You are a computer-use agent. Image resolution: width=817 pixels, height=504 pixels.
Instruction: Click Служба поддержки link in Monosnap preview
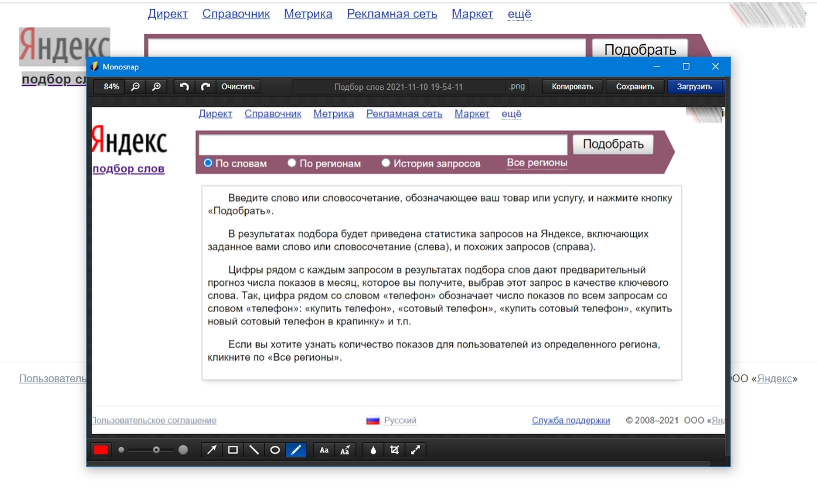click(x=571, y=421)
